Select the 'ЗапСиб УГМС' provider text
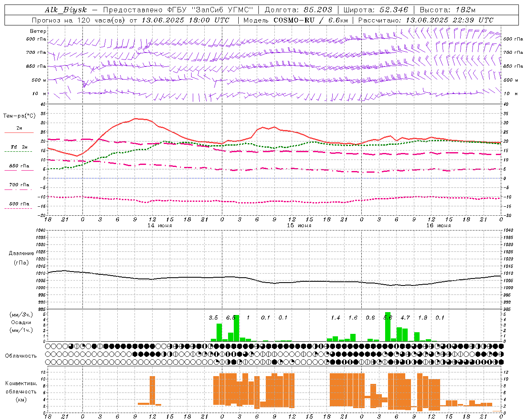 click(223, 10)
